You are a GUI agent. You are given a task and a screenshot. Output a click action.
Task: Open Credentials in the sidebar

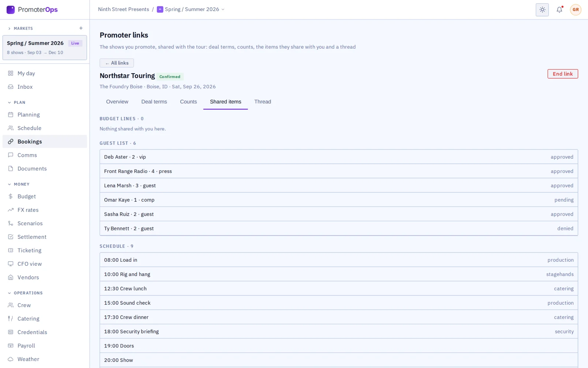pyautogui.click(x=45, y=332)
